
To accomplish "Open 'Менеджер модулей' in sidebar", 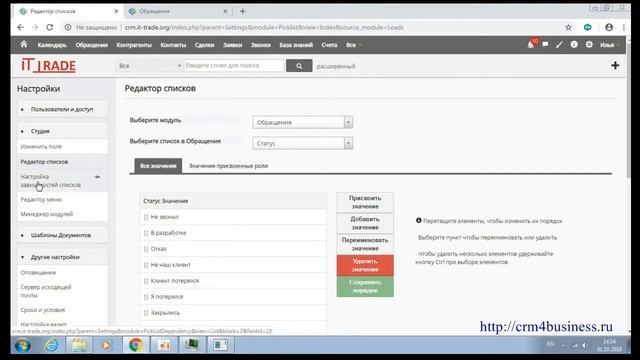I will click(62, 214).
